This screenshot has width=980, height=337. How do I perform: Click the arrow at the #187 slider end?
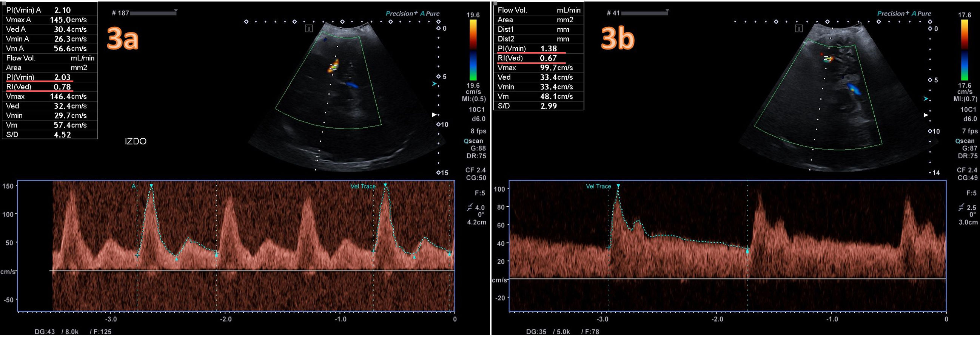(x=176, y=11)
